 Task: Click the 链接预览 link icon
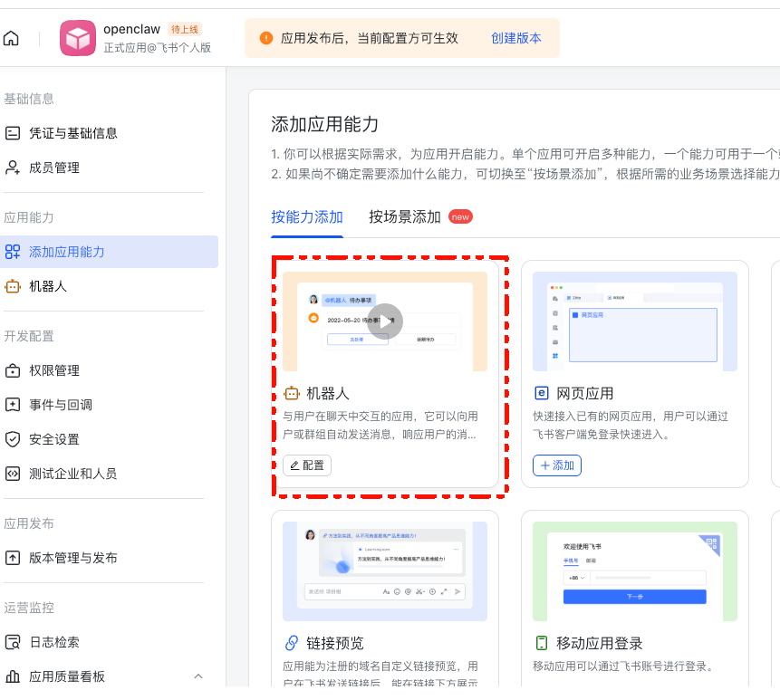click(x=292, y=643)
